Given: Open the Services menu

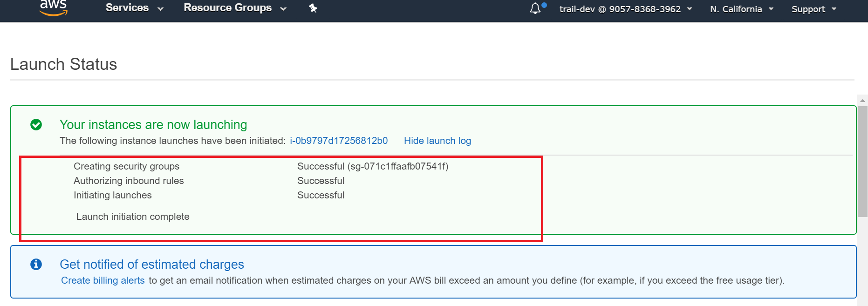Looking at the screenshot, I should tap(127, 8).
